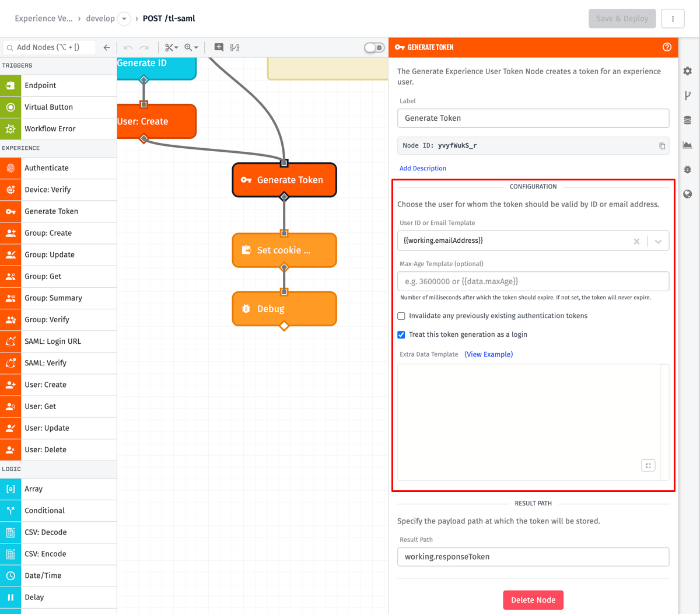
Task: Check Invalidate previously existing authentication tokens
Action: [x=401, y=316]
